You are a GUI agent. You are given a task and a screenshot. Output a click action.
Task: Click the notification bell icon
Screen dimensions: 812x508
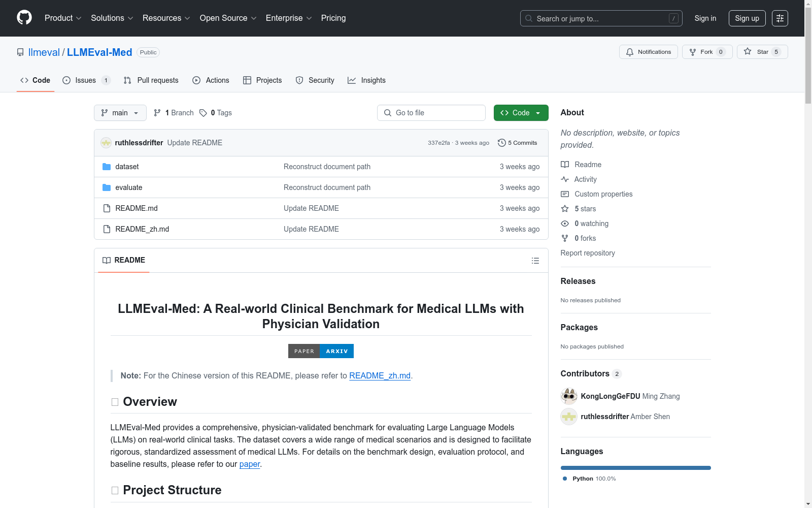630,52
